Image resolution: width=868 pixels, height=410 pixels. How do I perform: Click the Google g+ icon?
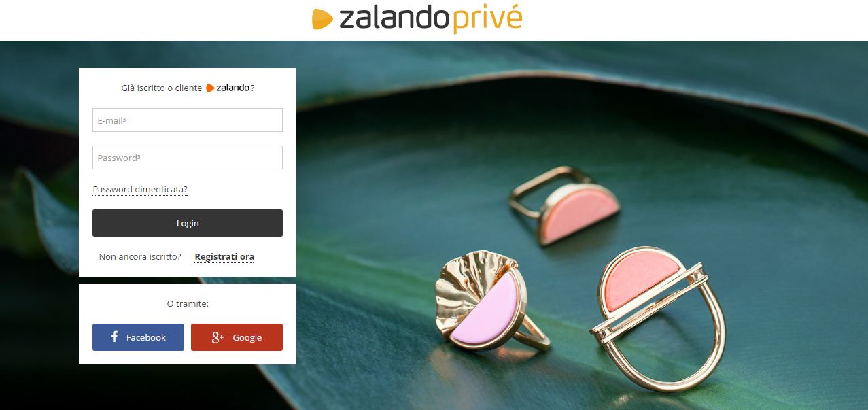click(218, 337)
